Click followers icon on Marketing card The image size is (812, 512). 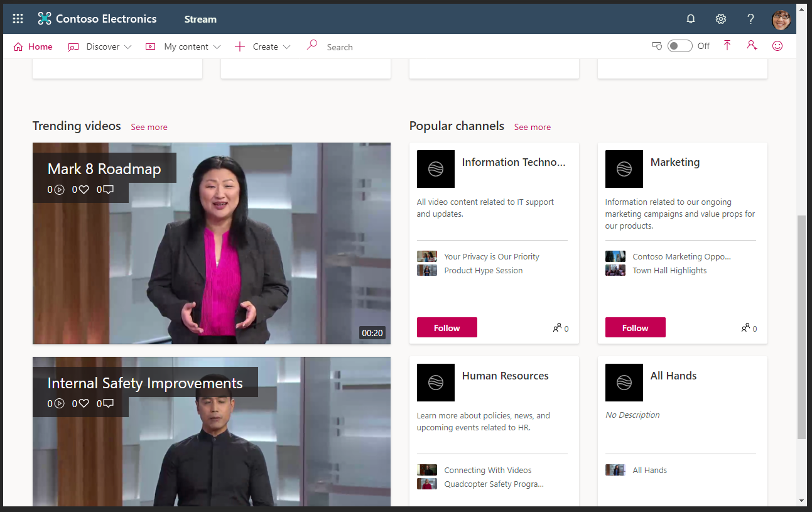click(x=745, y=327)
